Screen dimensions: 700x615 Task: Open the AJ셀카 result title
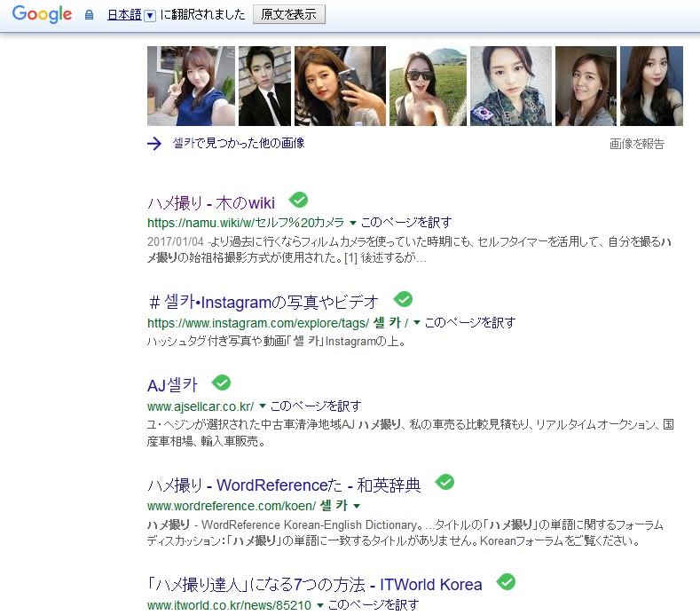(172, 385)
